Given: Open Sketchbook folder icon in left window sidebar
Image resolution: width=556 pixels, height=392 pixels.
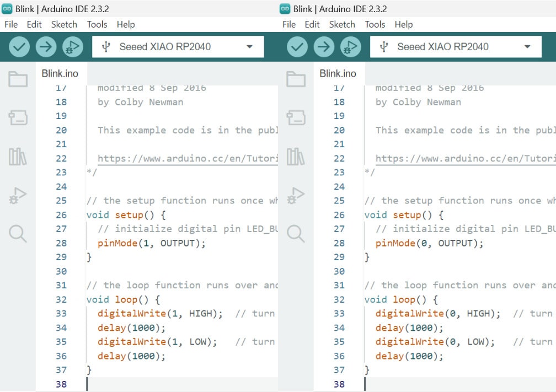Looking at the screenshot, I should tap(18, 79).
